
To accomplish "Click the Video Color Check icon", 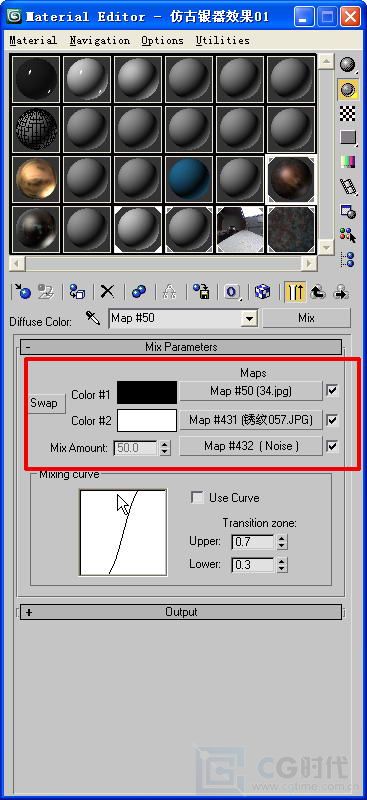I will (x=348, y=162).
